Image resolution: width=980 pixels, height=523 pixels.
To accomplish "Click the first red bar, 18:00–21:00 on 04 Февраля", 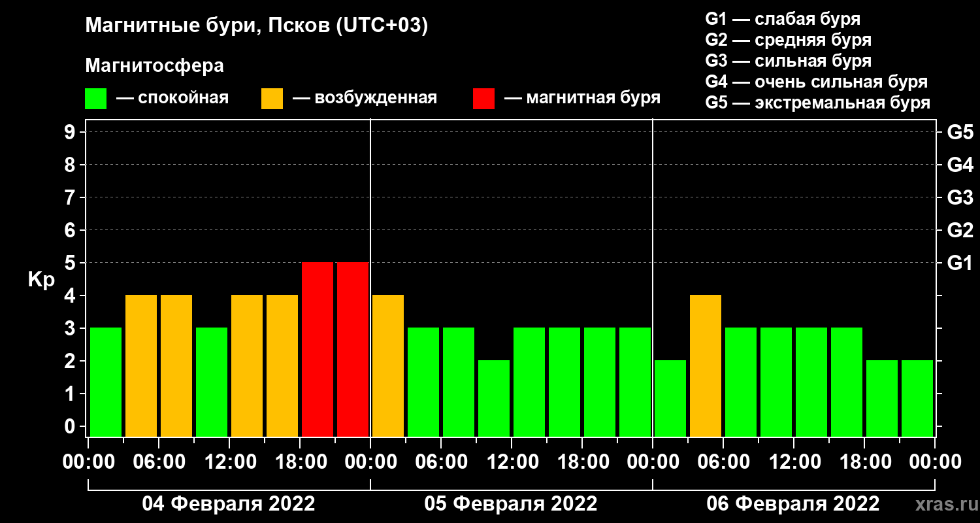I will 318,349.
